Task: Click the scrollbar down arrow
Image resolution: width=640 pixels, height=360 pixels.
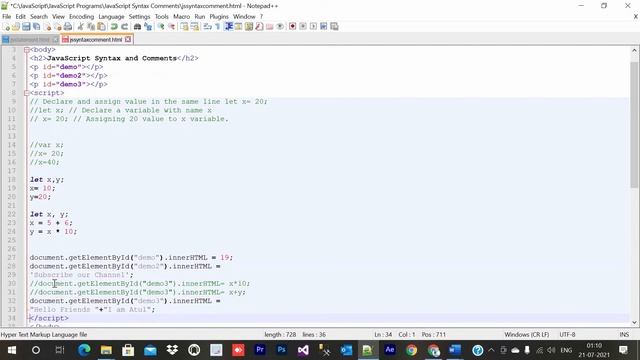Action: tap(634, 322)
